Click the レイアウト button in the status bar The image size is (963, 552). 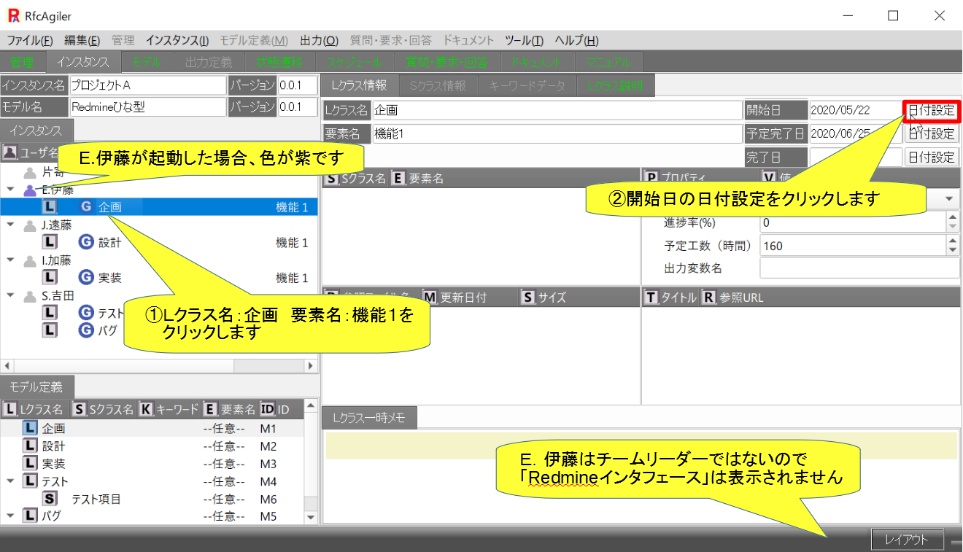coord(906,540)
